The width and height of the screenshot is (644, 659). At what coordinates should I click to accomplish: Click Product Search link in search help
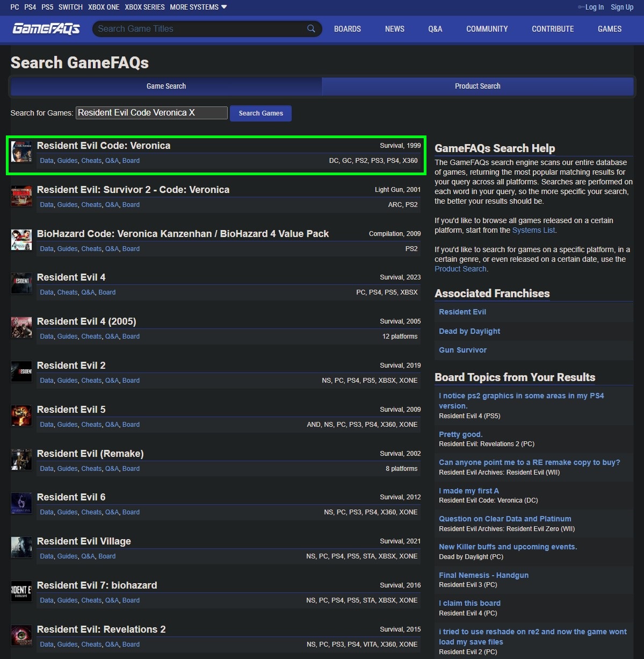coord(460,269)
